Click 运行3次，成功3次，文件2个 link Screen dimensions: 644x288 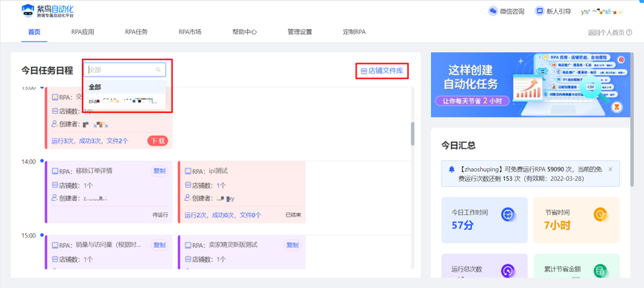click(x=89, y=141)
